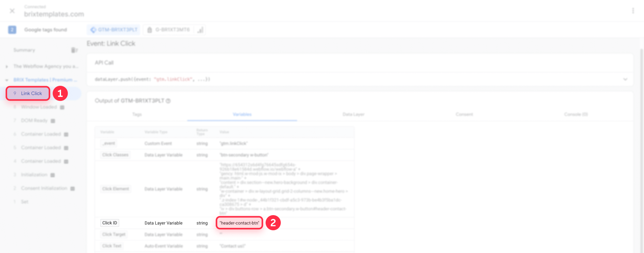Expand the API Call dataLayer.push details chevron
Image resolution: width=644 pixels, height=253 pixels.
tap(625, 79)
